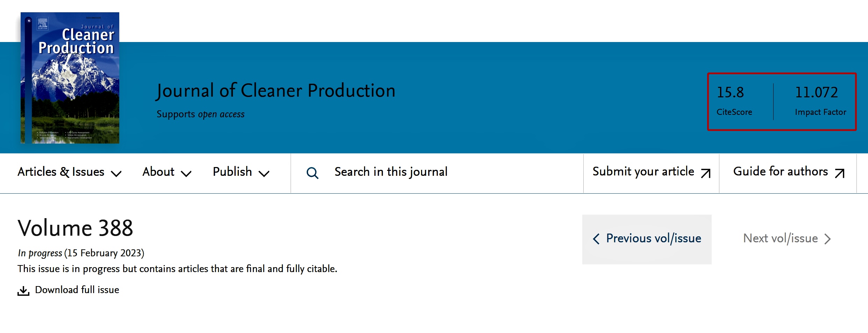Click the Journal of Cleaner Production title
This screenshot has width=868, height=333.
(x=276, y=91)
